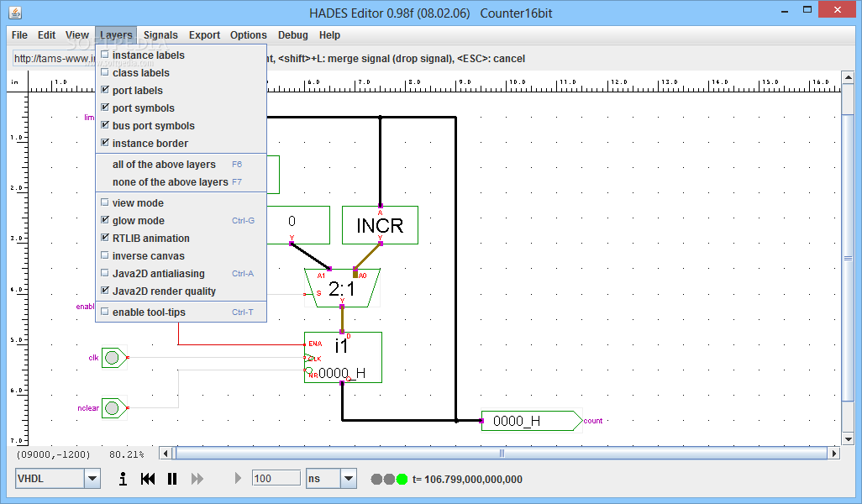Choose all of the above layers
Image resolution: width=862 pixels, height=504 pixels.
pyautogui.click(x=181, y=165)
